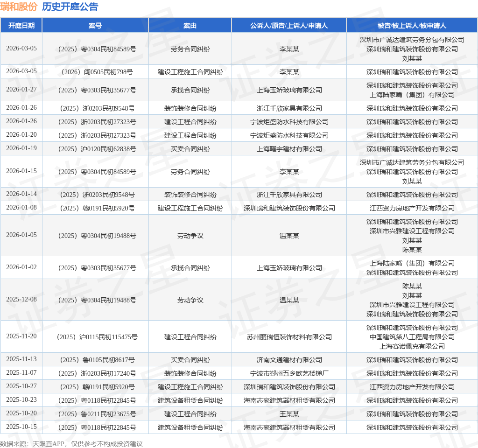Click case number (2025)鲁0211民初23675号
The image size is (478, 448).
point(97,414)
